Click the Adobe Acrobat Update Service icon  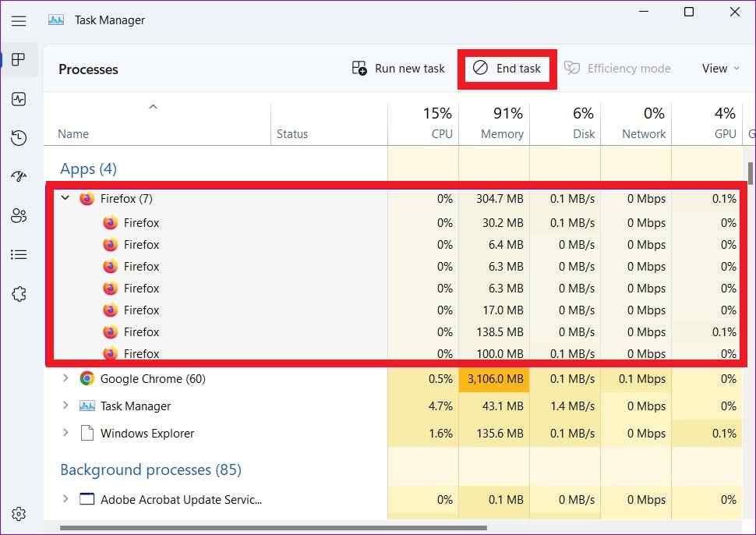pos(87,499)
